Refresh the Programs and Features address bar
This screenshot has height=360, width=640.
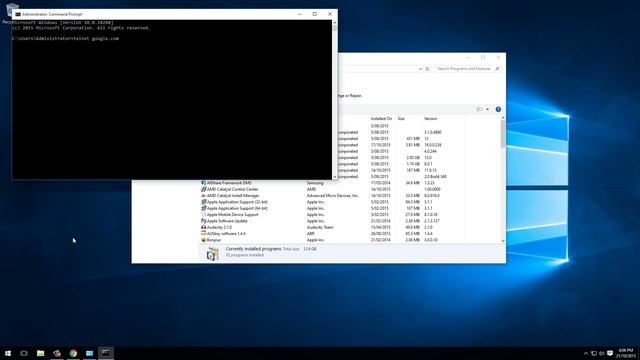pos(427,69)
